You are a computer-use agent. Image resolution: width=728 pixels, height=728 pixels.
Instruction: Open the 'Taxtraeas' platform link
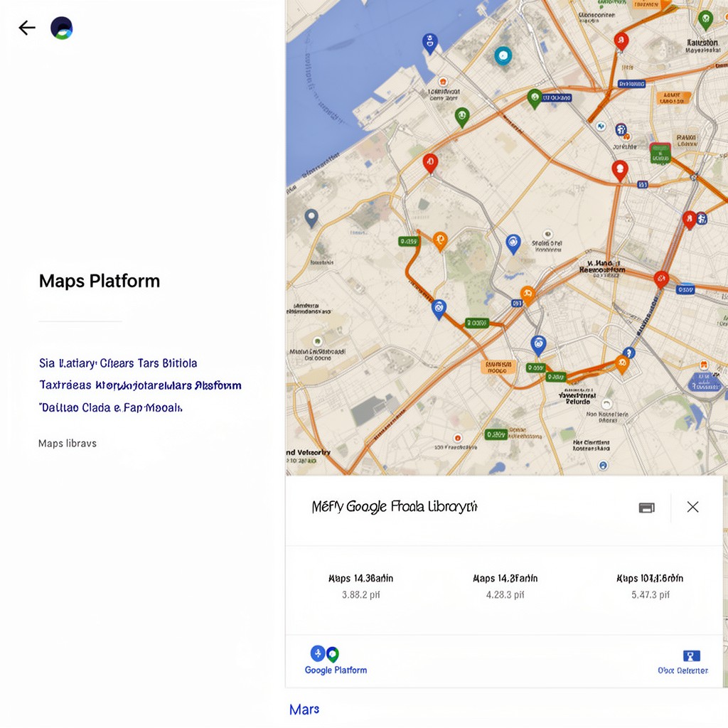(x=140, y=385)
